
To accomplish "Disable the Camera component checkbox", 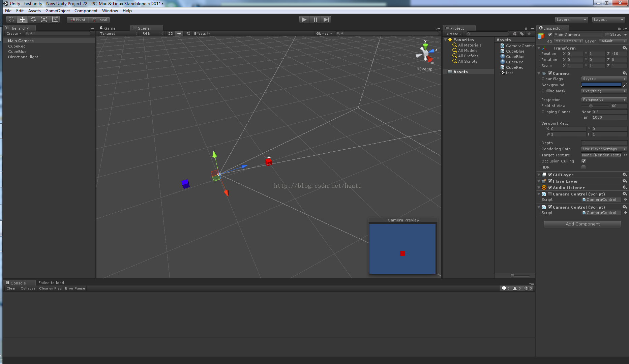I will coord(550,73).
